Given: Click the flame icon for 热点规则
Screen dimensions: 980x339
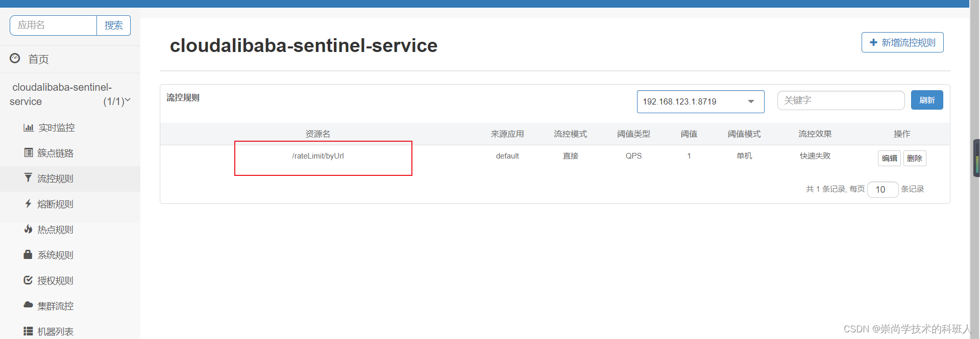Looking at the screenshot, I should point(29,229).
